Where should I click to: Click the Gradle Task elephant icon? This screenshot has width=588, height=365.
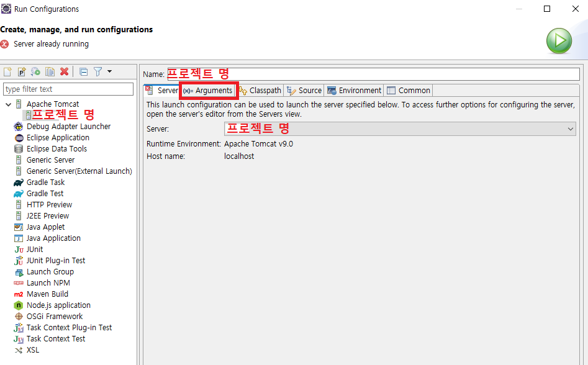click(19, 182)
